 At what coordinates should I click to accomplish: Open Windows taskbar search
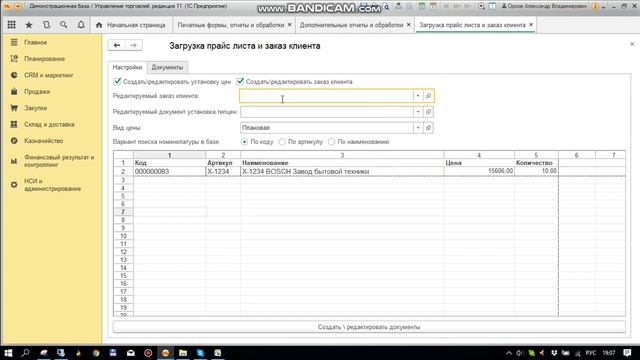(x=26, y=353)
